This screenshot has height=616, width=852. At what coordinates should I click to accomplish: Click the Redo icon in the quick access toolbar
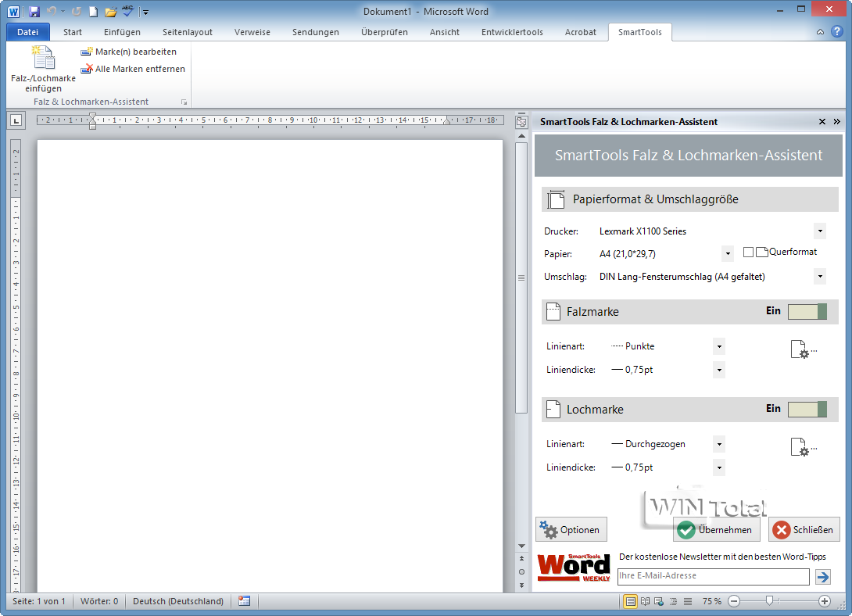point(77,12)
